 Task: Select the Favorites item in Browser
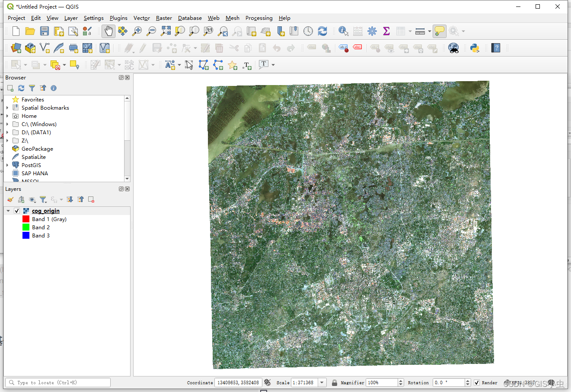pyautogui.click(x=33, y=100)
